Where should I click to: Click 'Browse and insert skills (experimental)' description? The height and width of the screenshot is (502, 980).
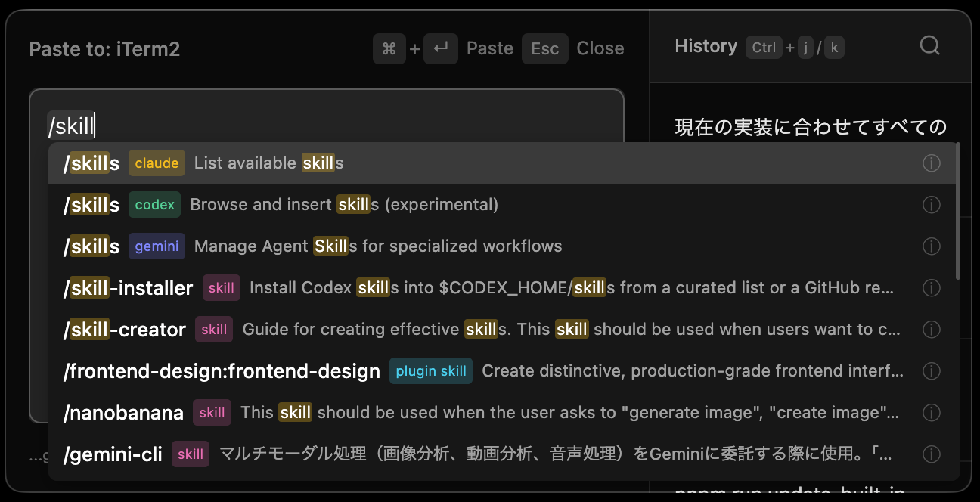click(344, 205)
